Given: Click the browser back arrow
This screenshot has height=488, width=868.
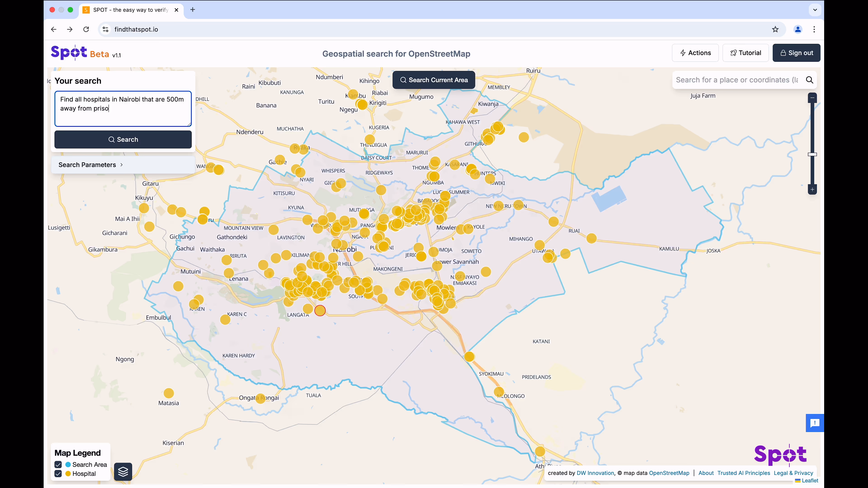Looking at the screenshot, I should (54, 29).
